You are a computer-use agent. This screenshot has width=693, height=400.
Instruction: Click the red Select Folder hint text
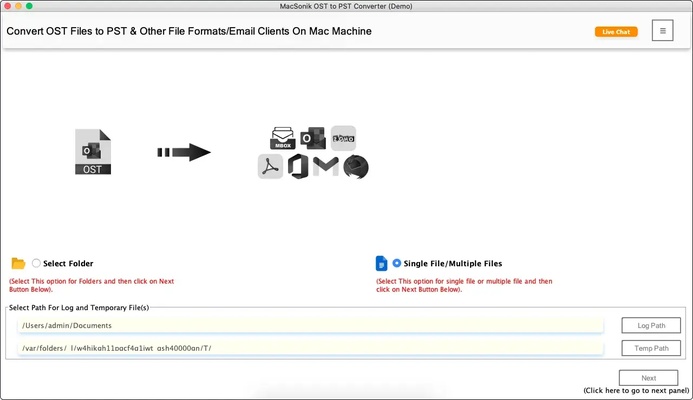[91, 285]
